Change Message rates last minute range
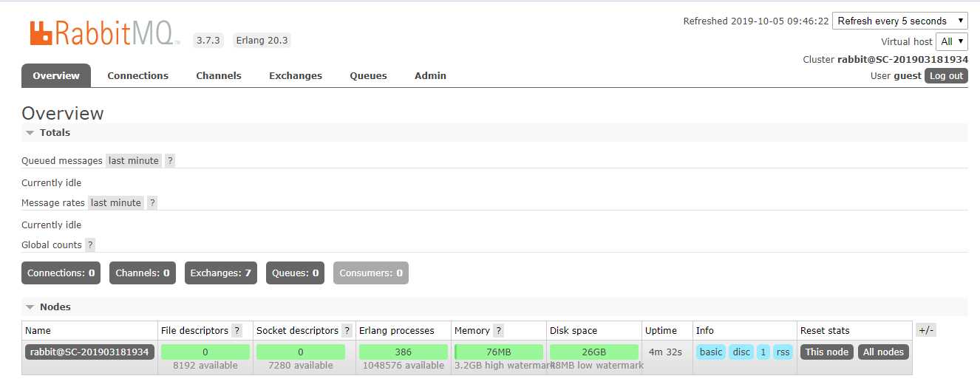 (x=116, y=202)
